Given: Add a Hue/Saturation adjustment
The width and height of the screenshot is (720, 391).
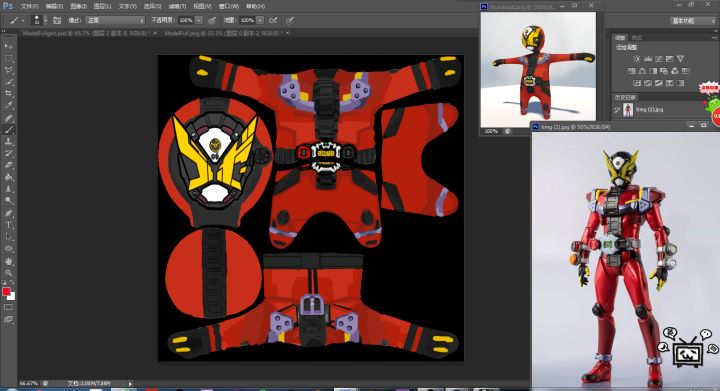Looking at the screenshot, I should pos(631,71).
